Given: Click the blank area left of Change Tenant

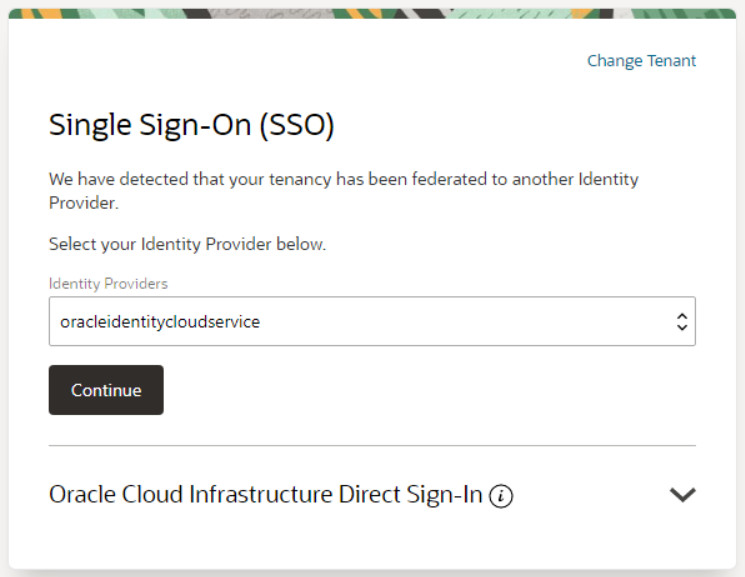Looking at the screenshot, I should pyautogui.click(x=300, y=61).
